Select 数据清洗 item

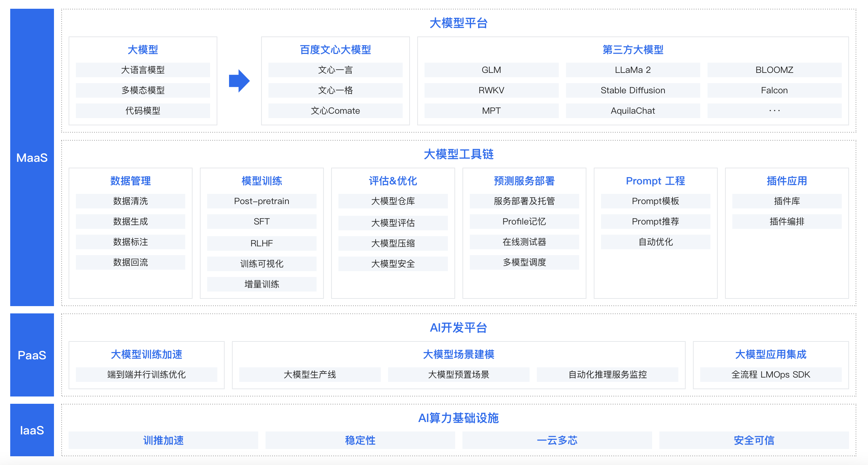click(131, 201)
